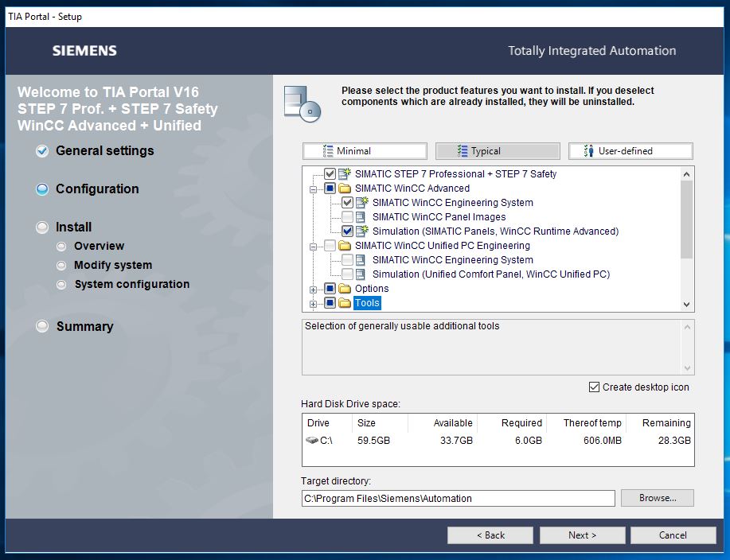Click the Options folder icon
730x560 pixels.
[345, 289]
